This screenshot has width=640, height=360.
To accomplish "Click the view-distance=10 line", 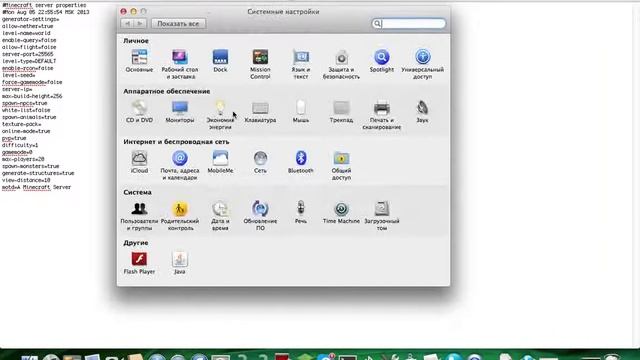I will pyautogui.click(x=26, y=180).
